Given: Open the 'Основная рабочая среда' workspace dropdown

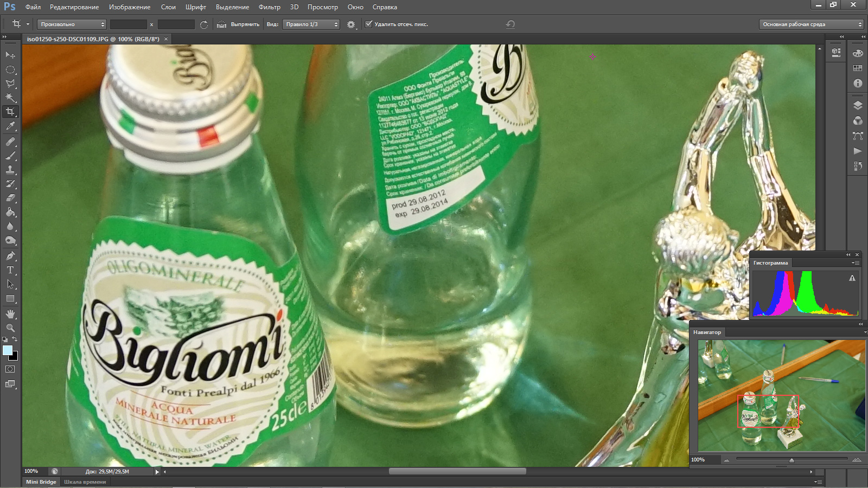Looking at the screenshot, I should (811, 24).
